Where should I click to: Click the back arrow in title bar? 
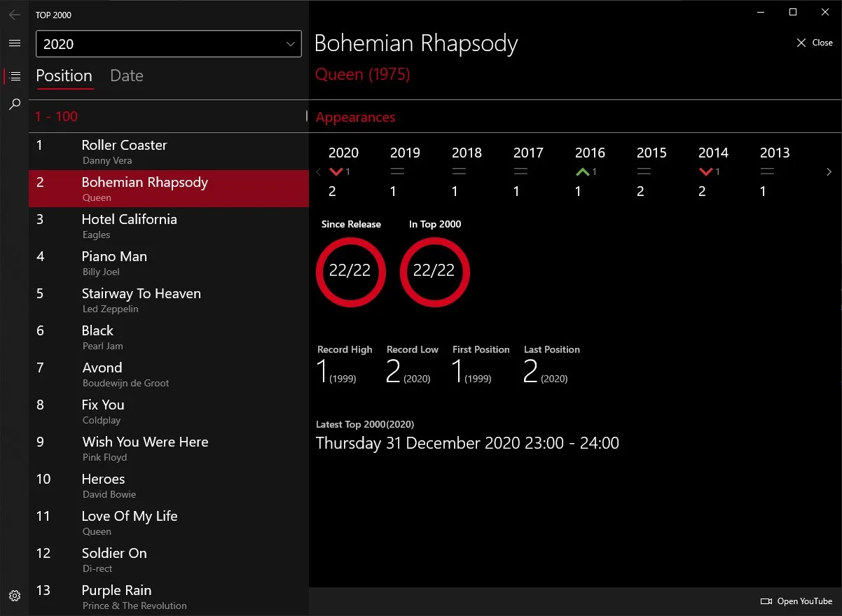coord(14,15)
